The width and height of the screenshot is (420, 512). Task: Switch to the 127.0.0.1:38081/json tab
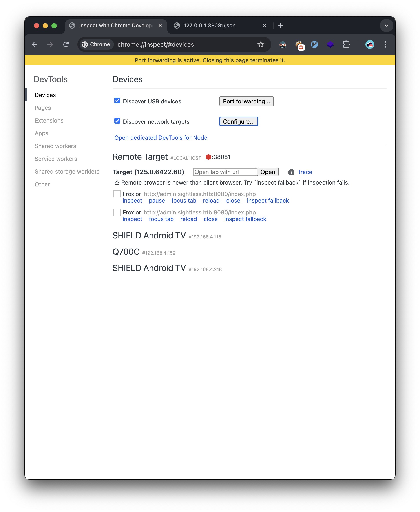tap(210, 26)
